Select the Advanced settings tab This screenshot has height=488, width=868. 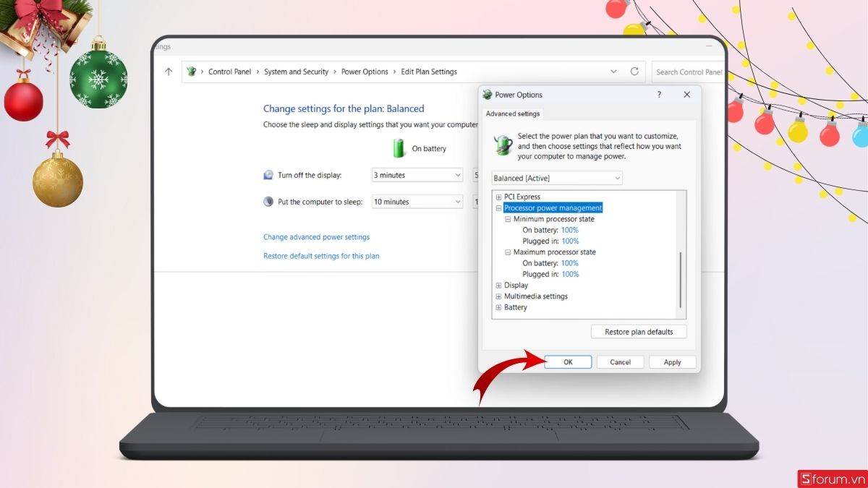[513, 114]
